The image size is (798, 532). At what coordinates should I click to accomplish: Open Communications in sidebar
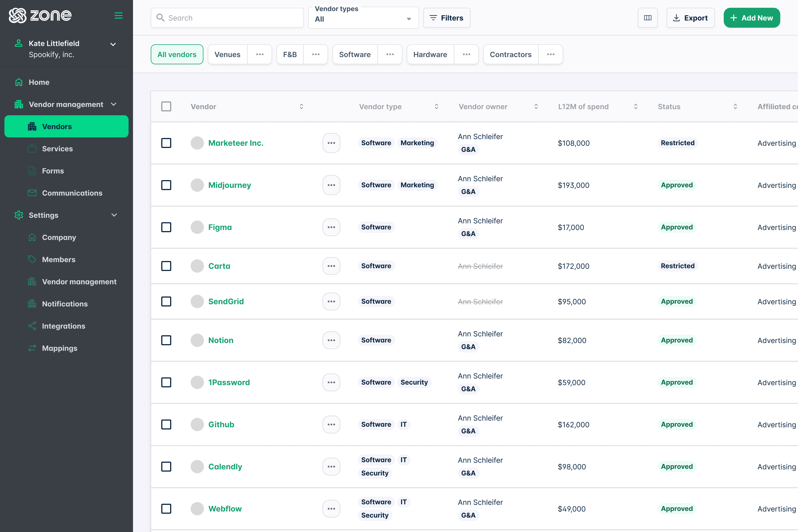(x=66, y=193)
